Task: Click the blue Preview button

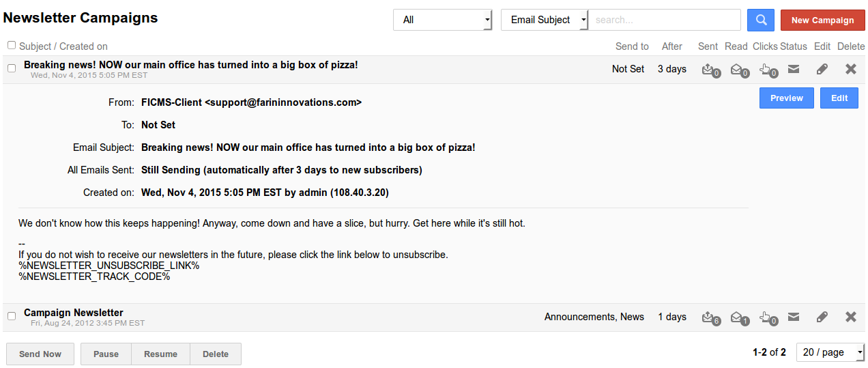Action: (x=786, y=98)
